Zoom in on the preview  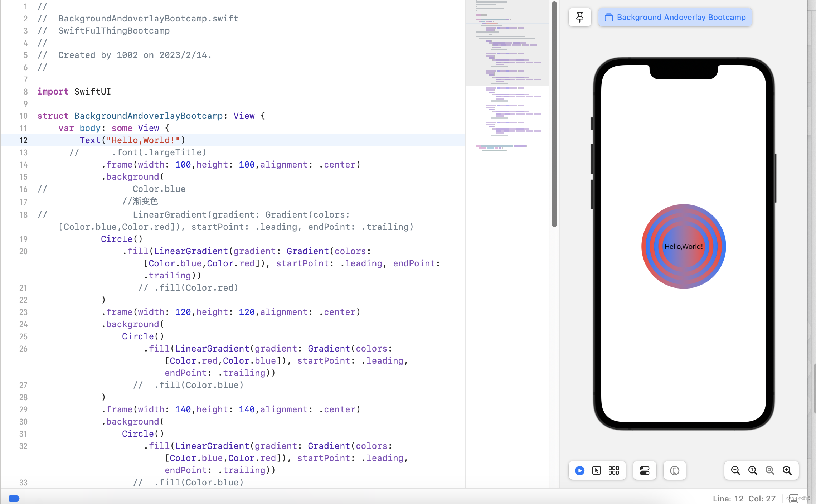tap(787, 470)
